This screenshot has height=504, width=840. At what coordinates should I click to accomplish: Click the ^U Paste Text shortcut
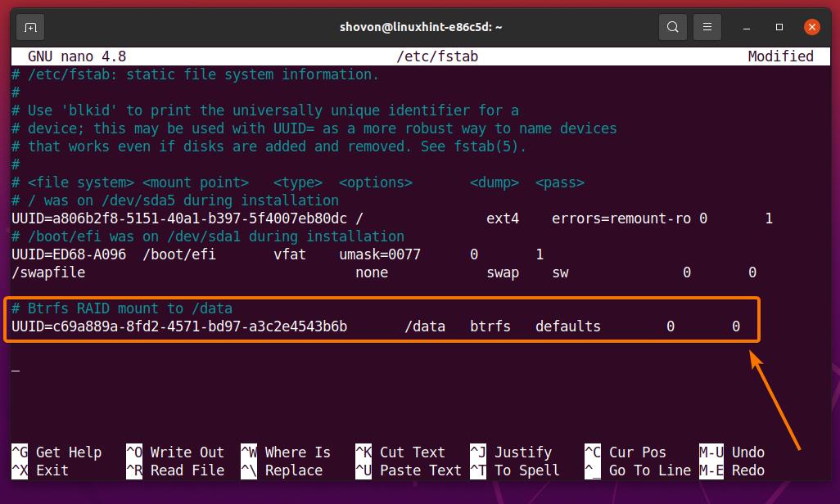409,470
